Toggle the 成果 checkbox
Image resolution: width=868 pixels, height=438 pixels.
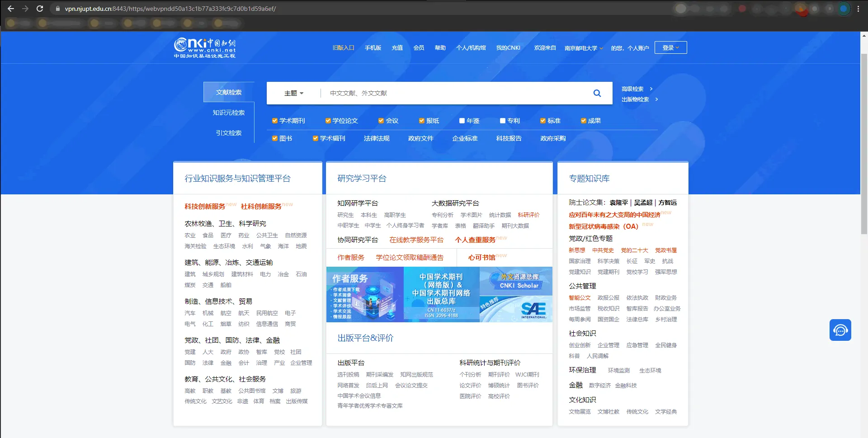click(583, 121)
